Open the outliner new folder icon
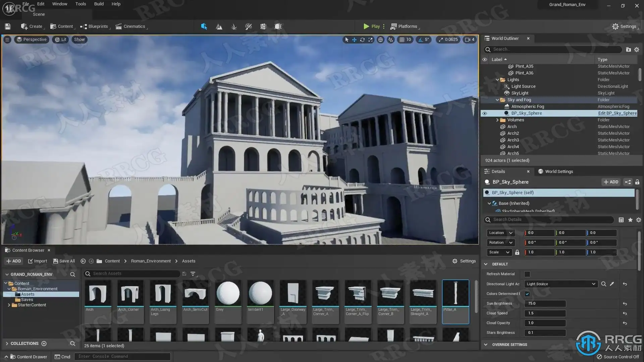This screenshot has width=644, height=362. [628, 49]
